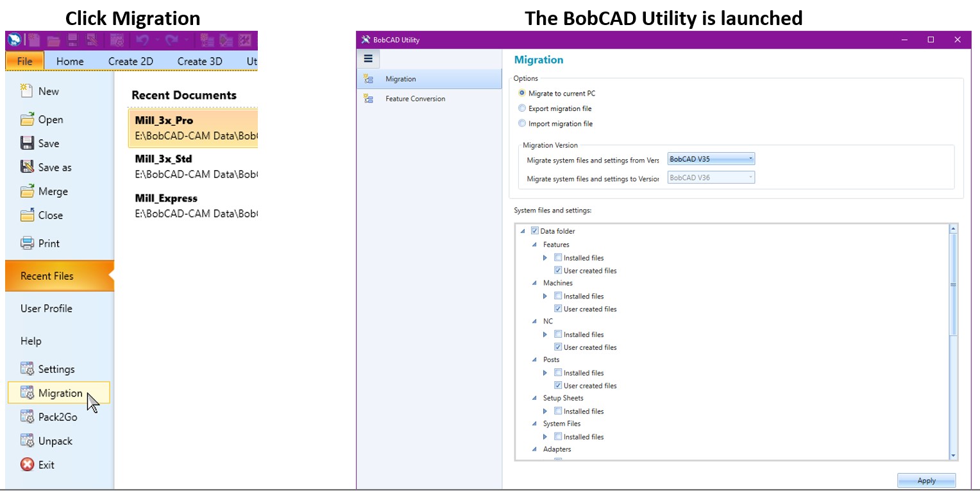Image resolution: width=980 pixels, height=491 pixels.
Task: Click the Open folder icon in quick access toolbar
Action: (x=54, y=40)
